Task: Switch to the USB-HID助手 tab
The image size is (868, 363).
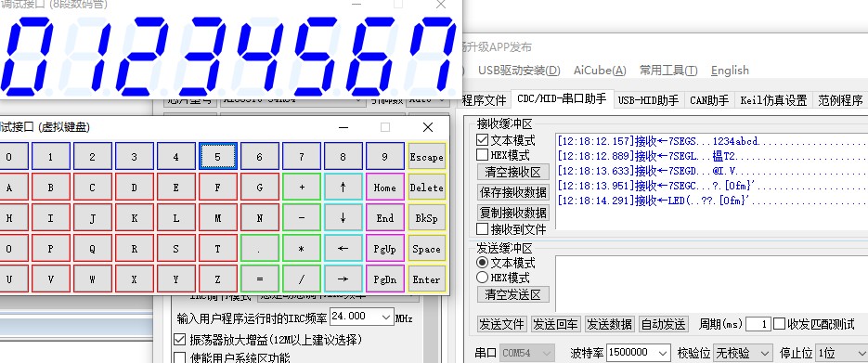Action: pyautogui.click(x=648, y=100)
